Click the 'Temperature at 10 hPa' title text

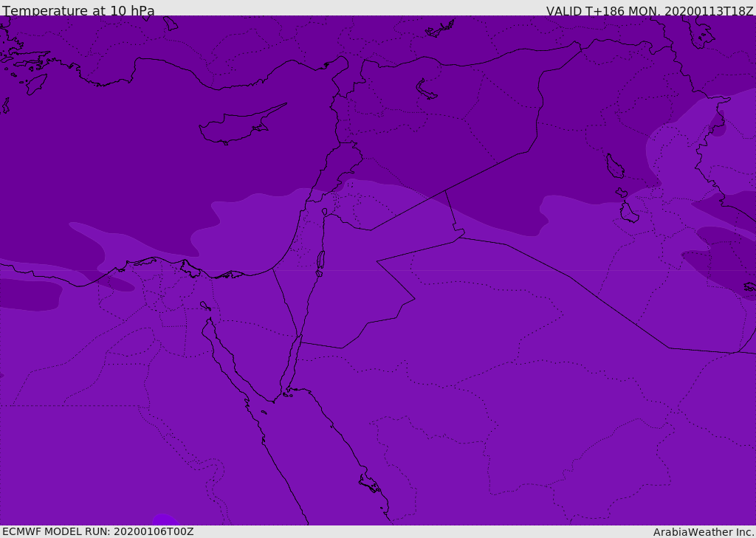tap(78, 10)
